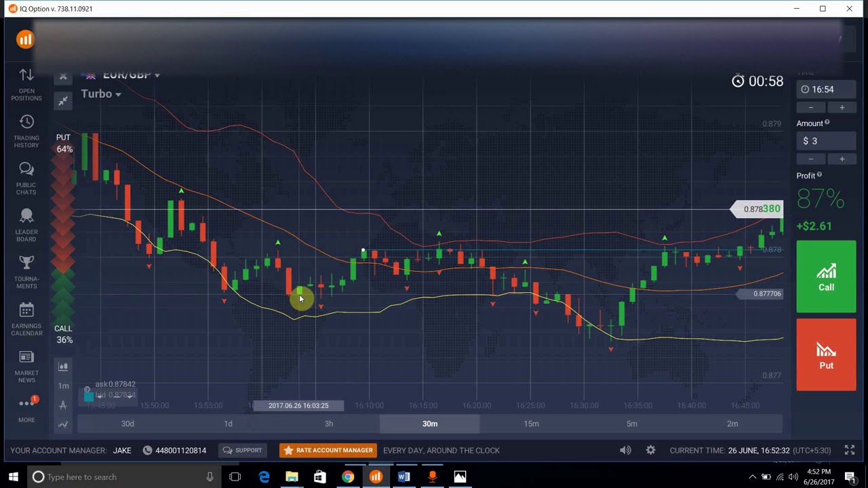Click the Amount help question mark

(827, 123)
